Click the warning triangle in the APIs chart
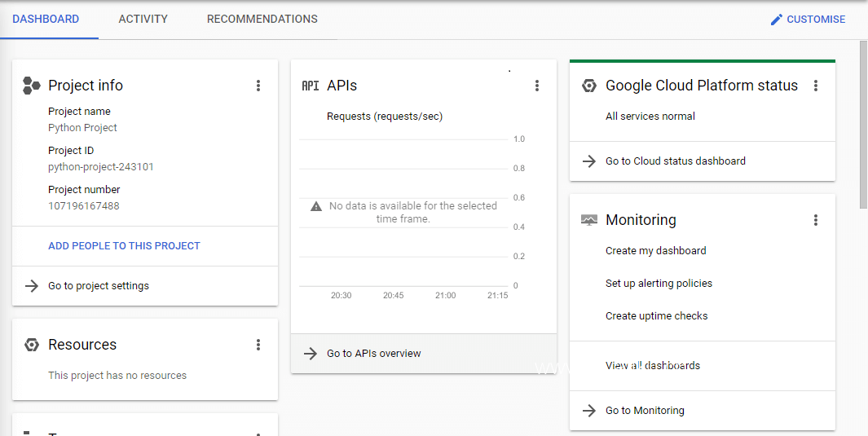 (x=316, y=206)
